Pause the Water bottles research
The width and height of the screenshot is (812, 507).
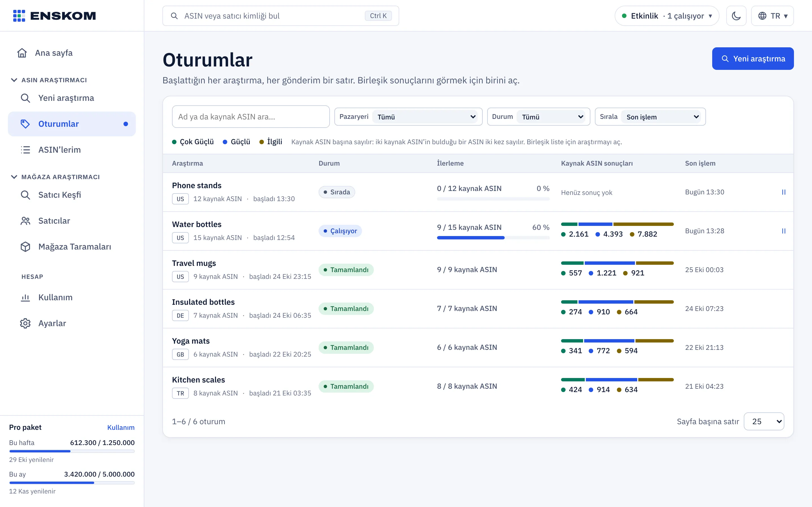pyautogui.click(x=784, y=231)
